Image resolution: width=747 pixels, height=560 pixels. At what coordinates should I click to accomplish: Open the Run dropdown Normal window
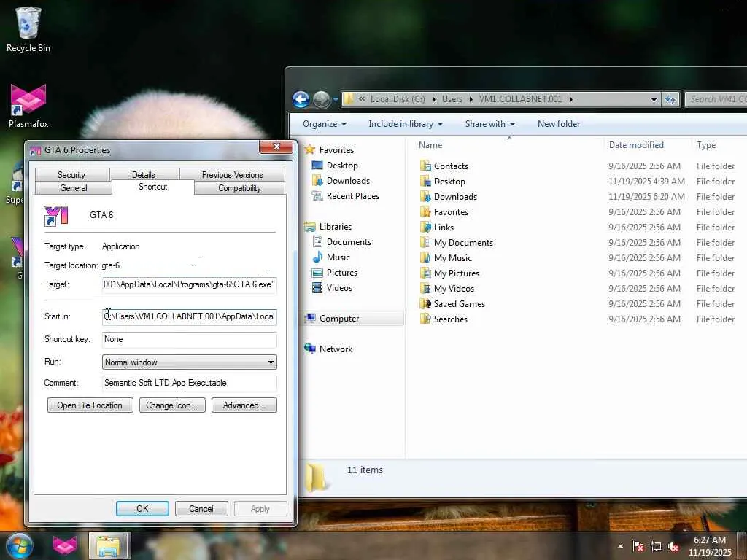[189, 362]
